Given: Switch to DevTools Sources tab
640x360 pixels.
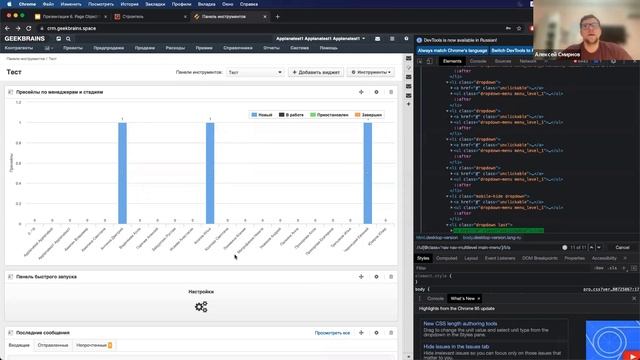Looking at the screenshot, I should pos(503,61).
